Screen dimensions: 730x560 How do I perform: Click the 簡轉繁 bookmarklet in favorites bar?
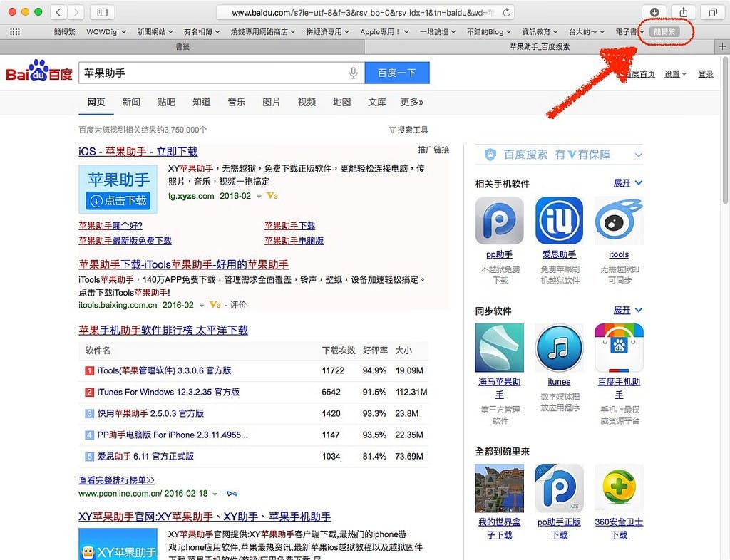click(664, 31)
